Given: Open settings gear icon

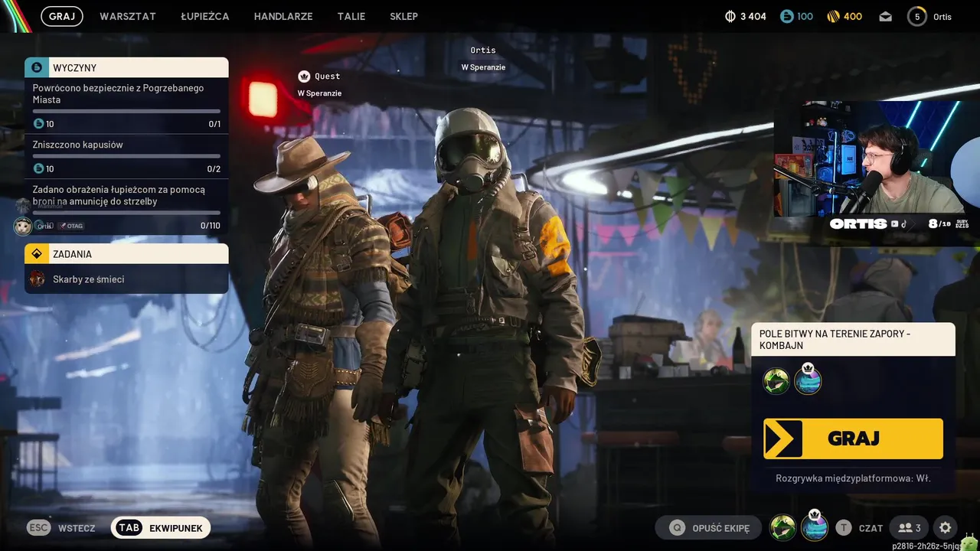Looking at the screenshot, I should click(946, 527).
